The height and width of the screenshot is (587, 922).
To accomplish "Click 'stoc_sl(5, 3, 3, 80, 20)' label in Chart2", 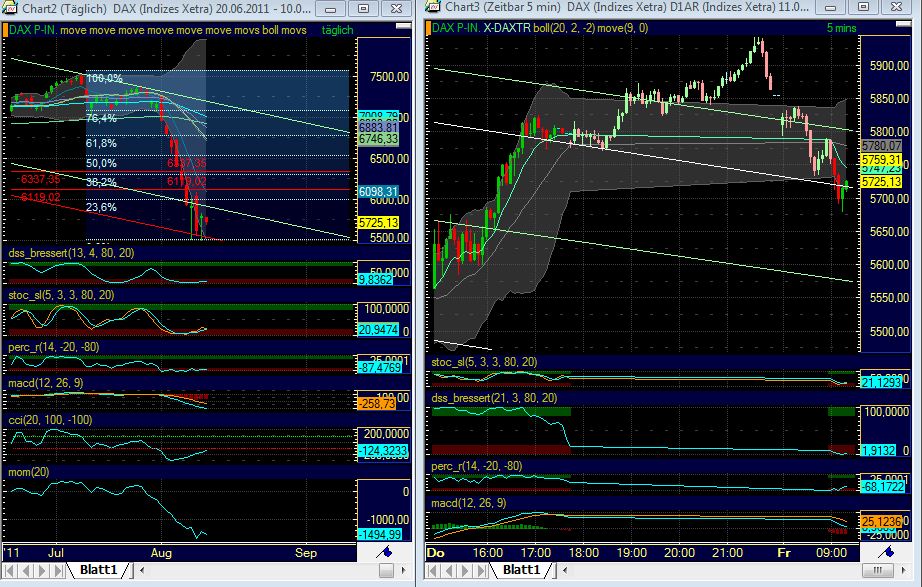I will click(61, 295).
